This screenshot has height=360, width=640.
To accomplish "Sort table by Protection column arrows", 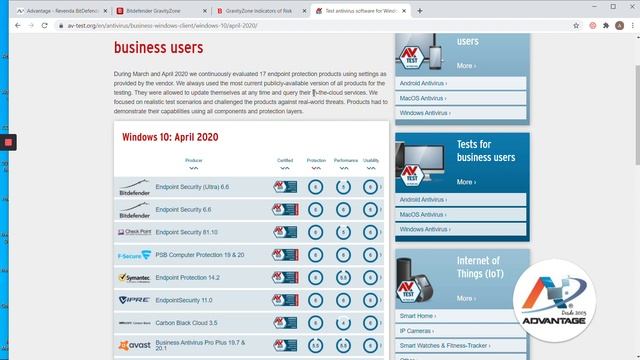I will (x=316, y=168).
